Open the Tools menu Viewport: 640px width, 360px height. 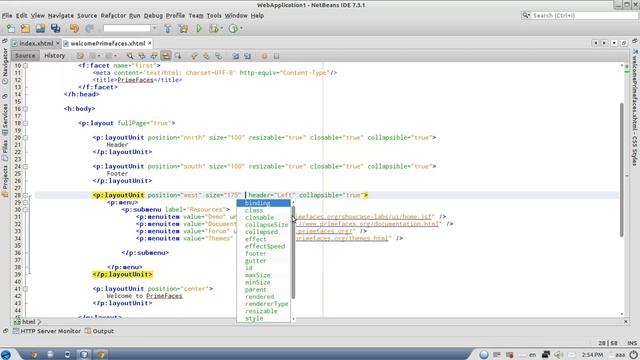[214, 16]
